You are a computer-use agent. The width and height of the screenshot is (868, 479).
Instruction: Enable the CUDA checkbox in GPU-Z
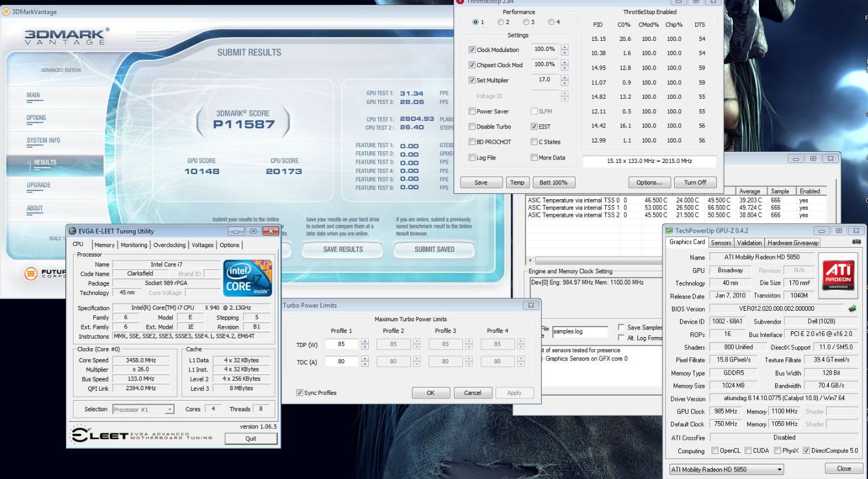click(748, 450)
